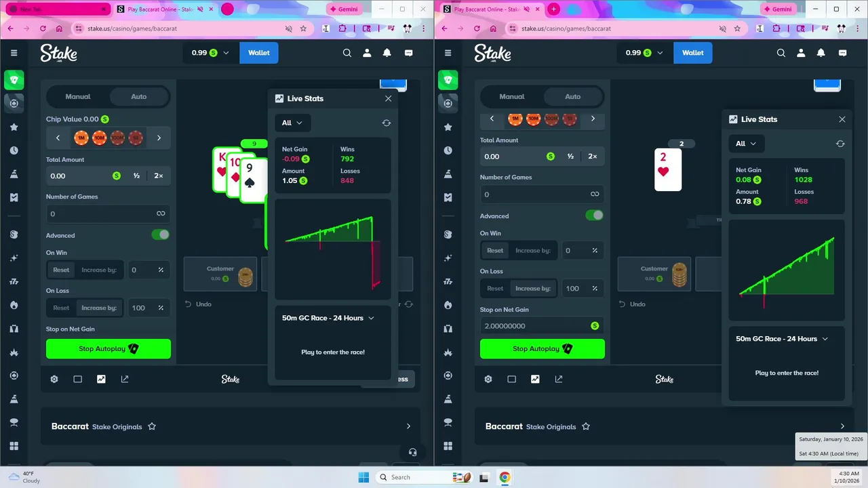
Task: Open notifications bell in right window
Action: coord(821,53)
